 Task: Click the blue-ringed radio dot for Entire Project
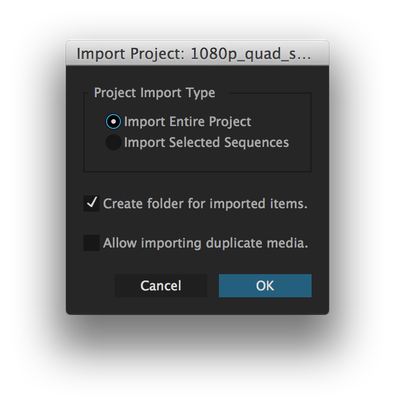pyautogui.click(x=113, y=122)
